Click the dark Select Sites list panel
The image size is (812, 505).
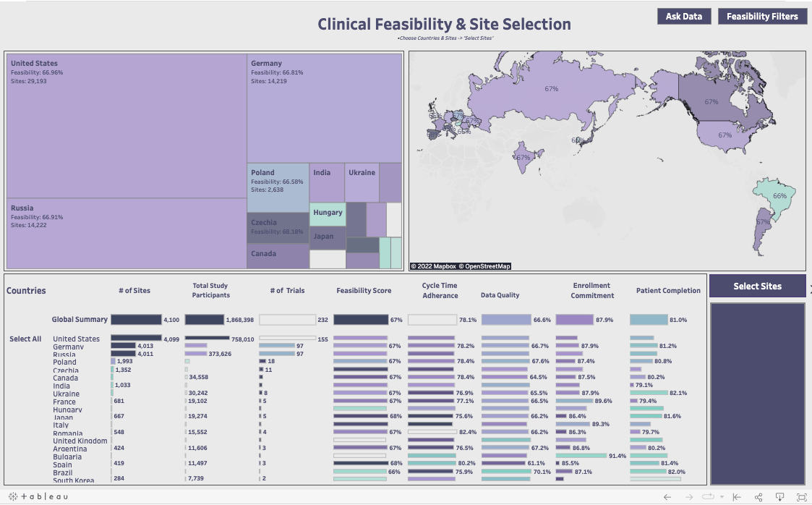tap(757, 394)
